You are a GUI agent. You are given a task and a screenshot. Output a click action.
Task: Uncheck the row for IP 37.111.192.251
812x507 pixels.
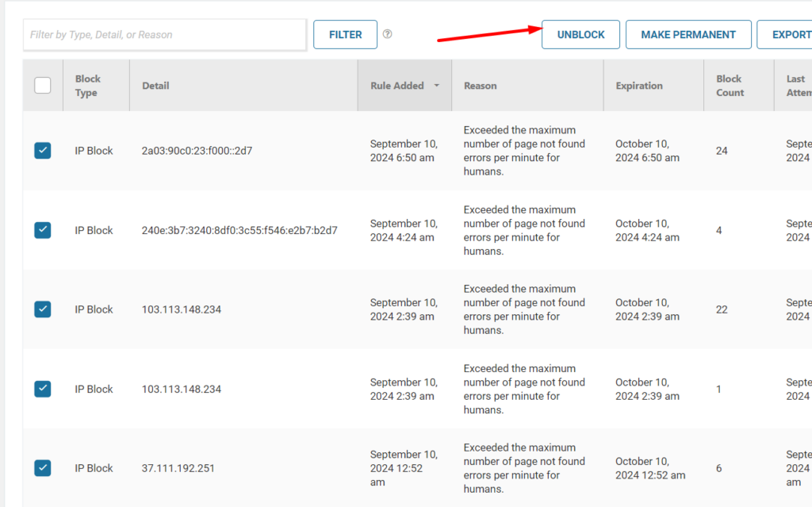click(x=42, y=468)
